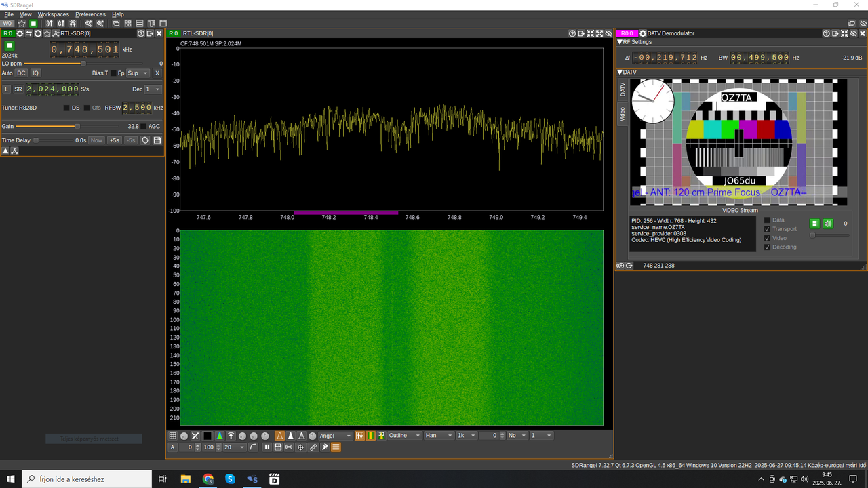Viewport: 868px width, 488px height.
Task: Open the File menu
Action: (x=9, y=14)
